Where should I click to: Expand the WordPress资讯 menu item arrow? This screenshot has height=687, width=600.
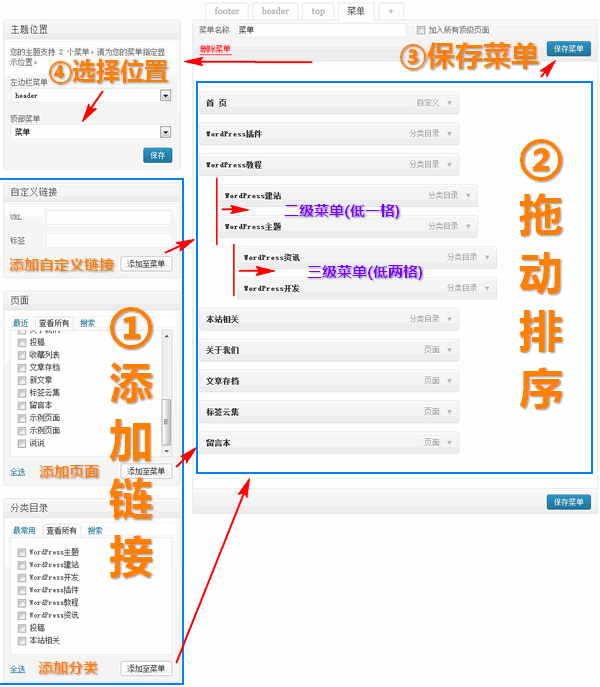click(487, 257)
